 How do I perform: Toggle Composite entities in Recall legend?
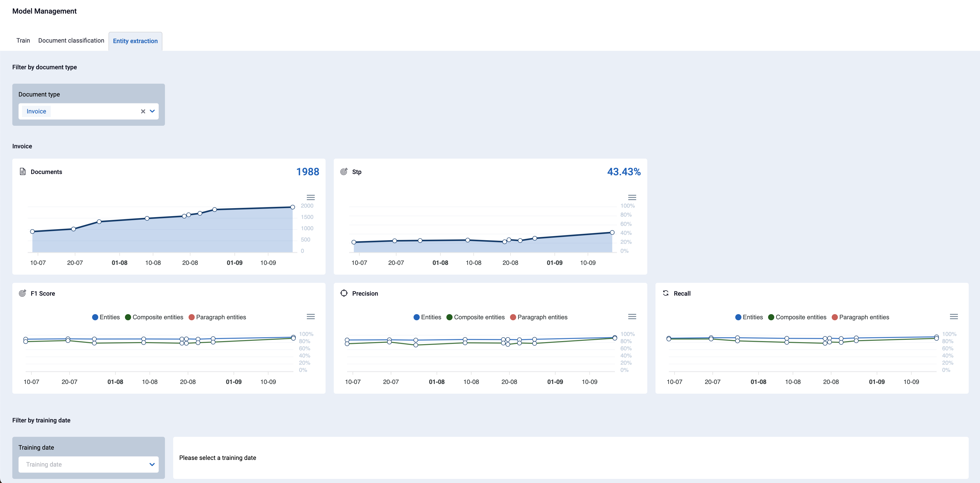coord(797,317)
